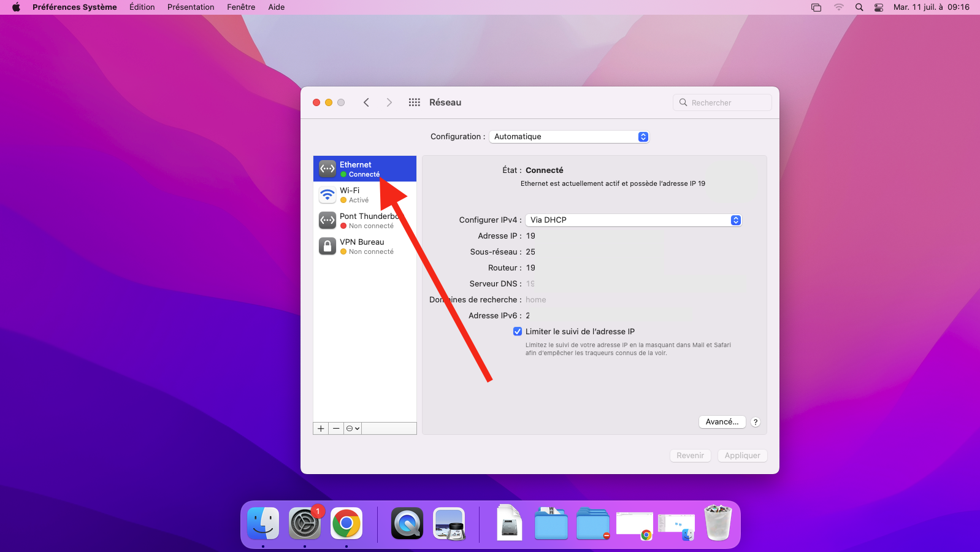Go back with the left chevron
This screenshot has width=980, height=552.
coord(366,102)
